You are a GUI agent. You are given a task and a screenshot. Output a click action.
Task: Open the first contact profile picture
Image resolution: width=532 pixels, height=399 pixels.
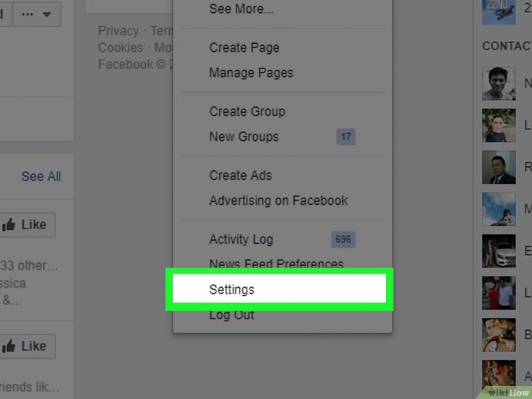[x=499, y=83]
